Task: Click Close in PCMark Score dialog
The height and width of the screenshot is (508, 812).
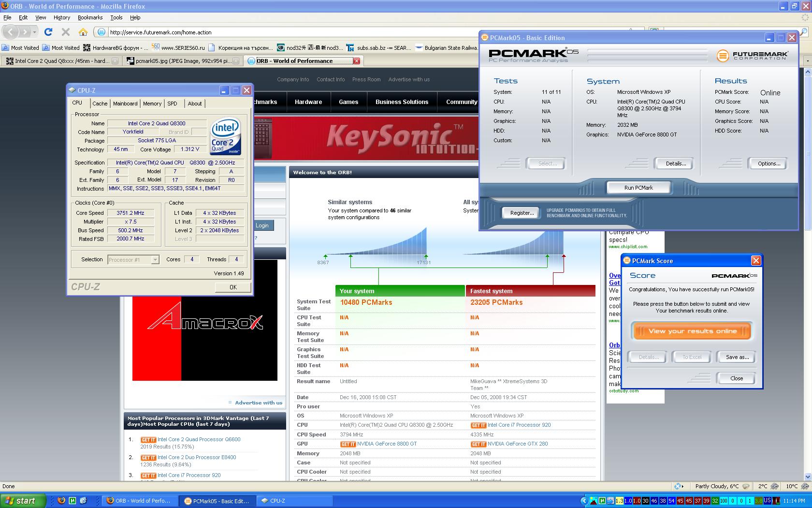Action: pos(737,378)
